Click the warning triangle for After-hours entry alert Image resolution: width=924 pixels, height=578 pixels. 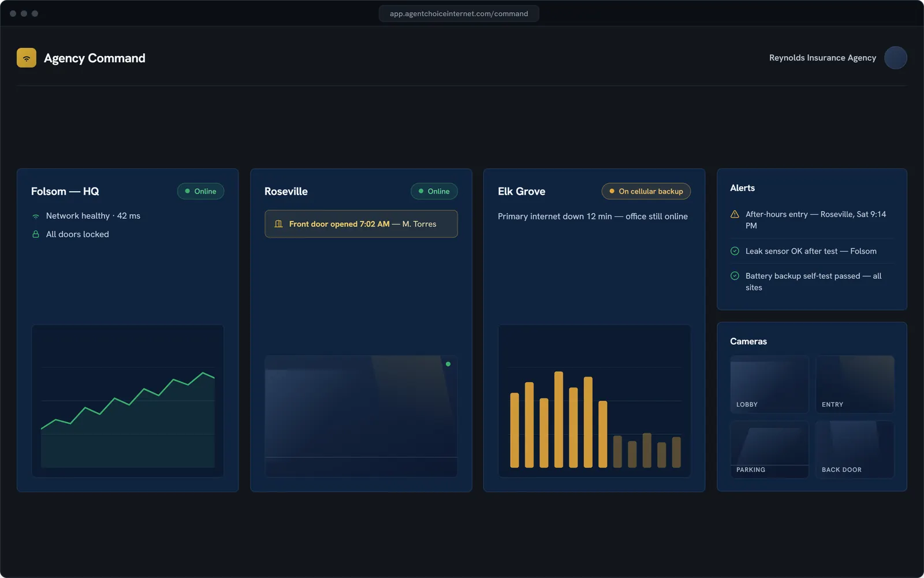point(735,214)
